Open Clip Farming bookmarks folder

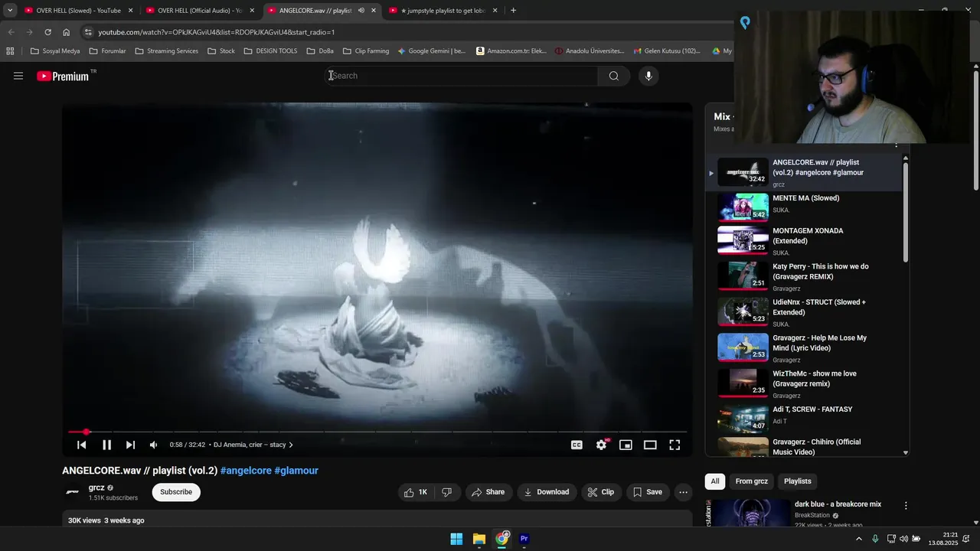366,51
